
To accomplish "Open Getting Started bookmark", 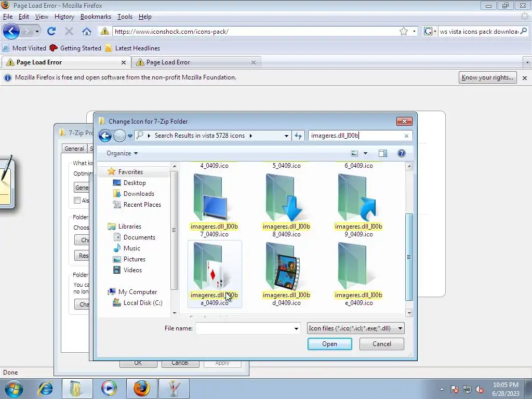I will [75, 48].
